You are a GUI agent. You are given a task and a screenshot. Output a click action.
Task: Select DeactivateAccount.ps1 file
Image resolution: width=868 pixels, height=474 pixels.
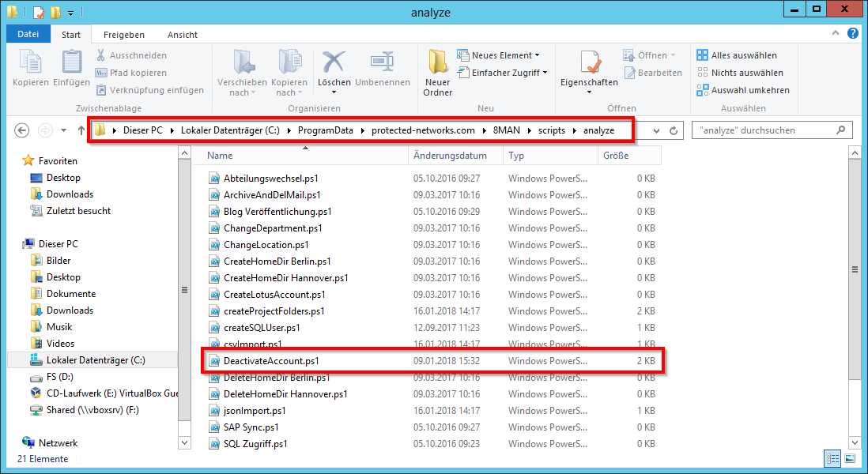point(270,360)
